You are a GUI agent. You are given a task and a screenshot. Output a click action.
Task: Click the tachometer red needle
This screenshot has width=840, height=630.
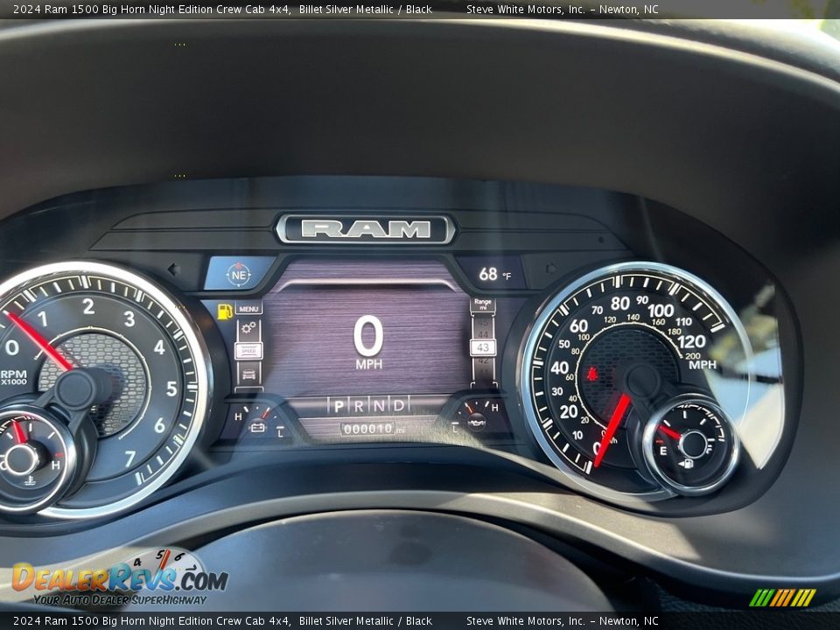click(39, 342)
